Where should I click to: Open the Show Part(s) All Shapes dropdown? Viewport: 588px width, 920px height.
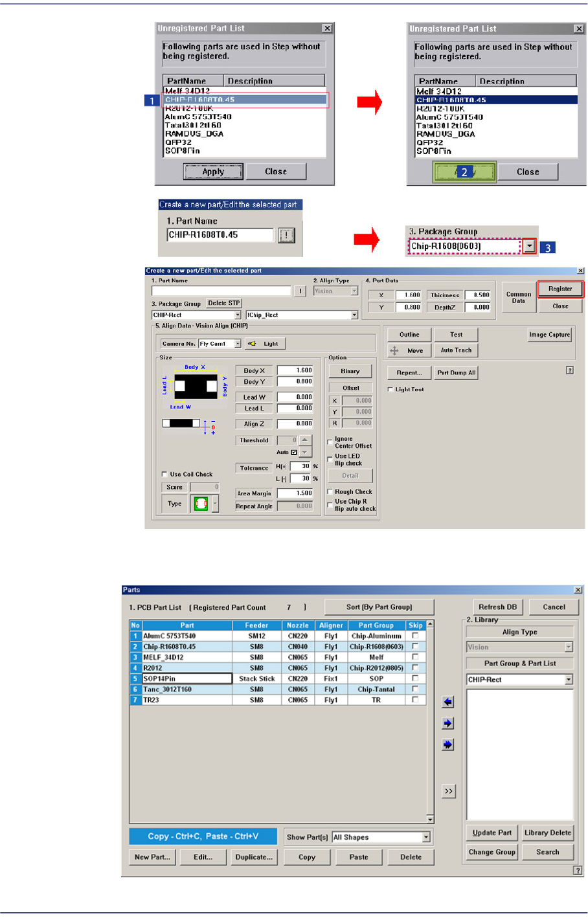(x=426, y=837)
